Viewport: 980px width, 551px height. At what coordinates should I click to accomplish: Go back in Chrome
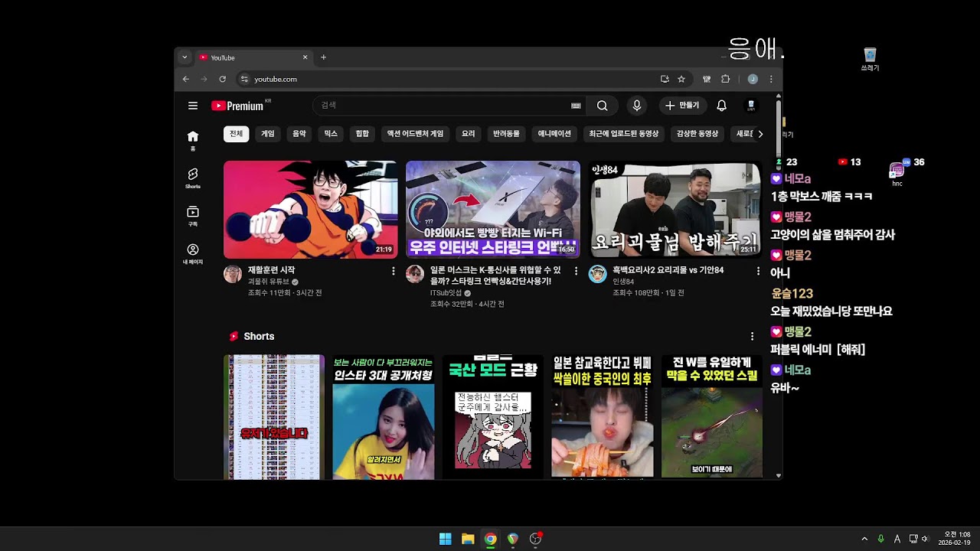(186, 79)
